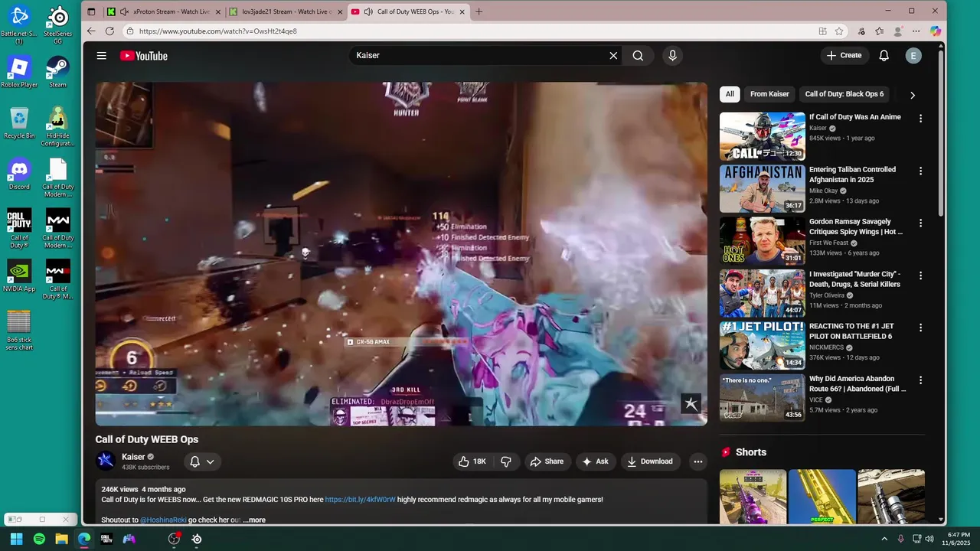Image resolution: width=980 pixels, height=551 pixels.
Task: Start voice search with microphone icon
Action: [x=672, y=56]
